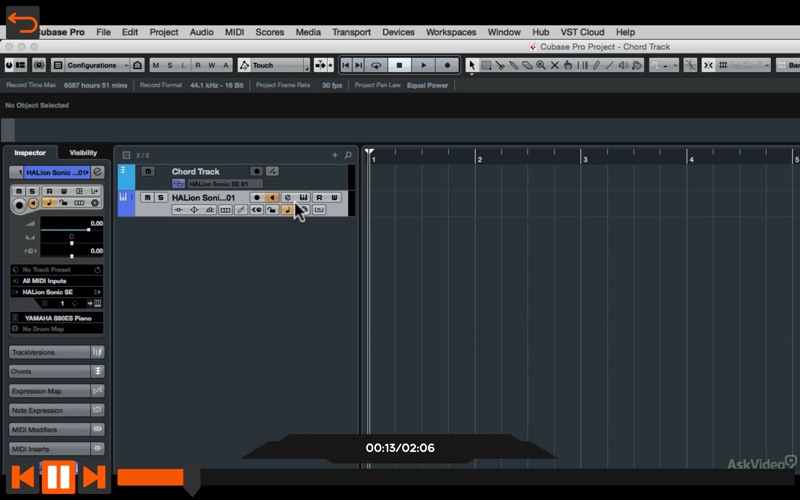
Task: Select the Erase tool
Action: [527, 65]
